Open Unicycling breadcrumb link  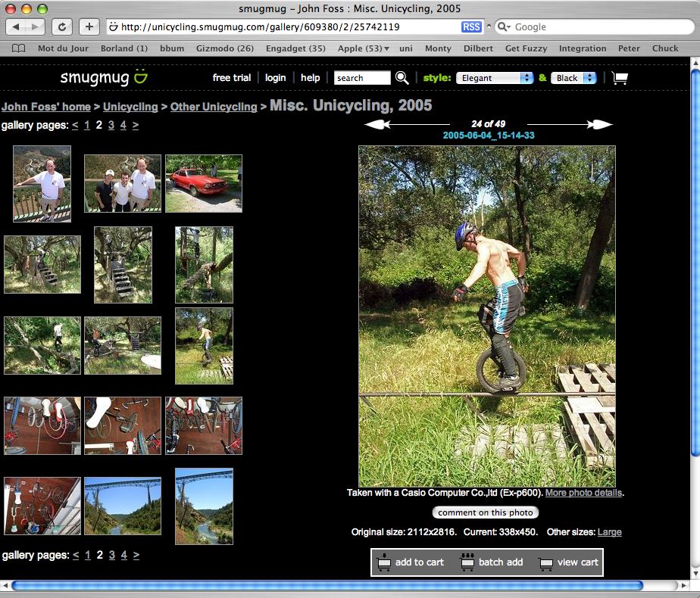(x=130, y=107)
